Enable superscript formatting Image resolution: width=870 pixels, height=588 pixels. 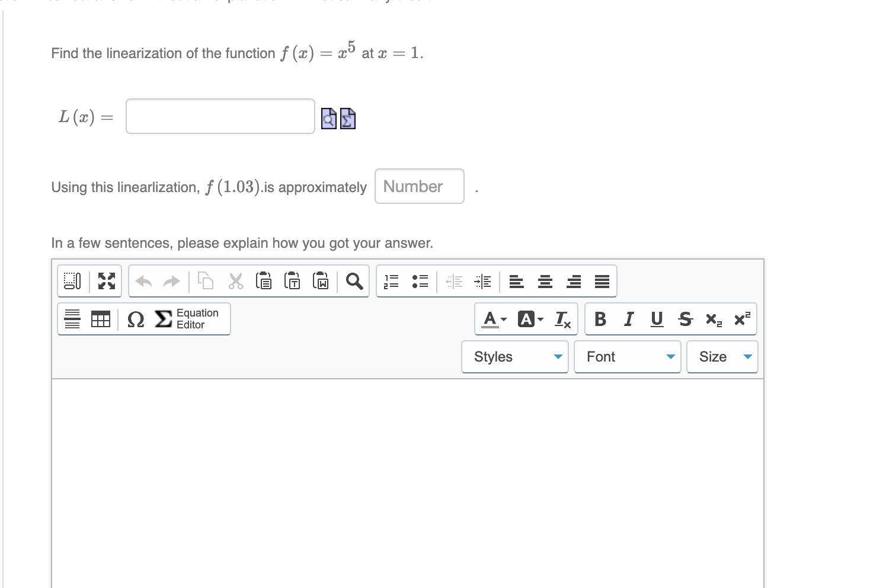pyautogui.click(x=741, y=319)
